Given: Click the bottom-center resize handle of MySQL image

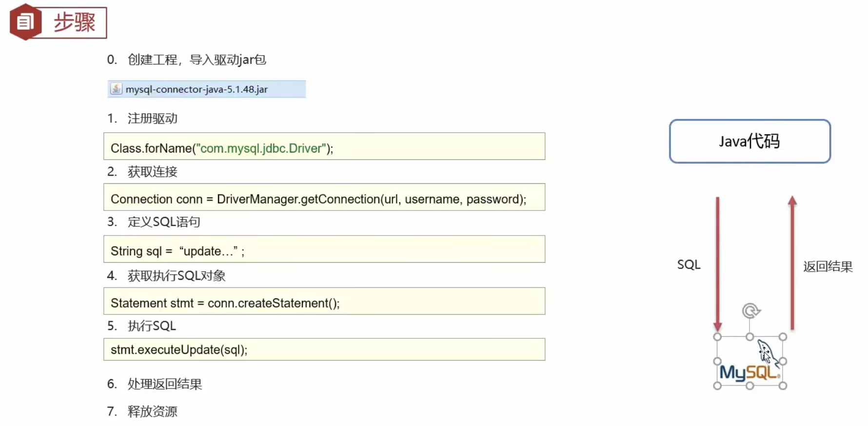Looking at the screenshot, I should (x=750, y=386).
